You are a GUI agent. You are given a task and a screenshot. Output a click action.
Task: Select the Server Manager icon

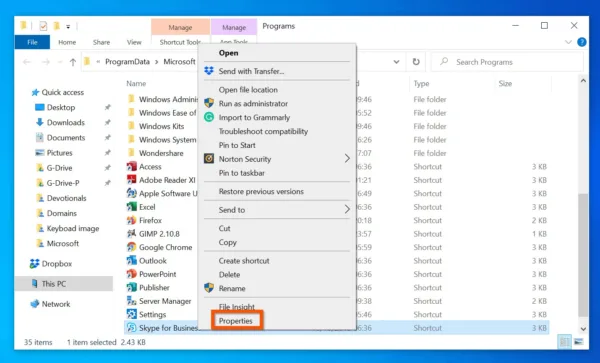[x=132, y=301]
